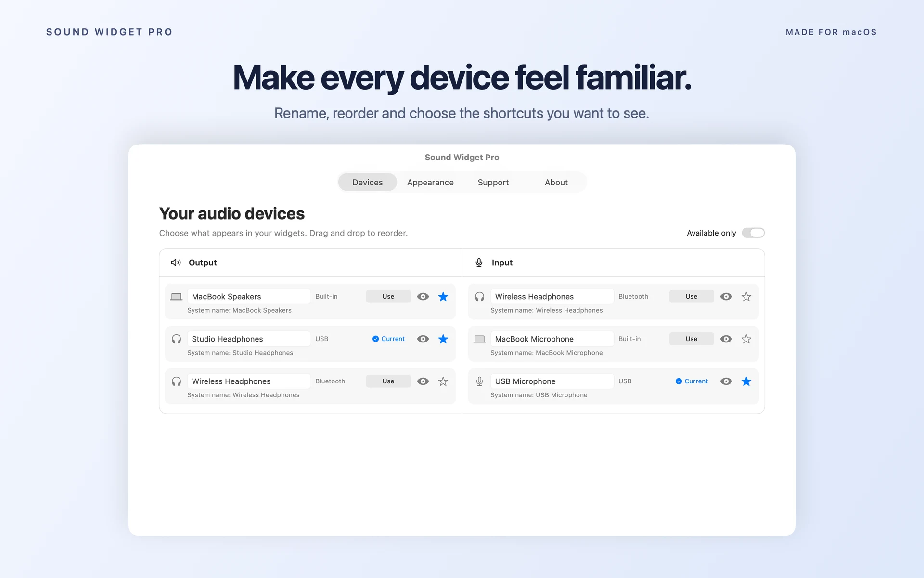Favorite input Wireless Headphones with the star

(746, 297)
